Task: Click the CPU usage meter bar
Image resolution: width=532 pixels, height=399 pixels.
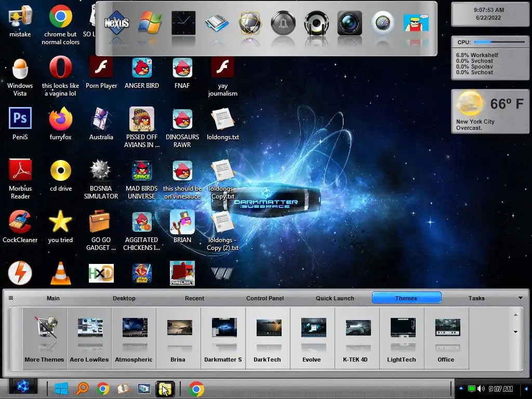Action: pyautogui.click(x=499, y=42)
